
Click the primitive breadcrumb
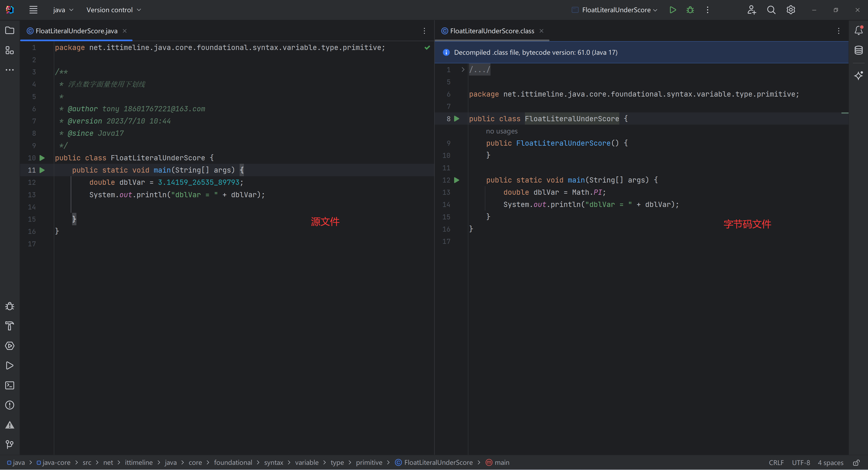coord(369,463)
